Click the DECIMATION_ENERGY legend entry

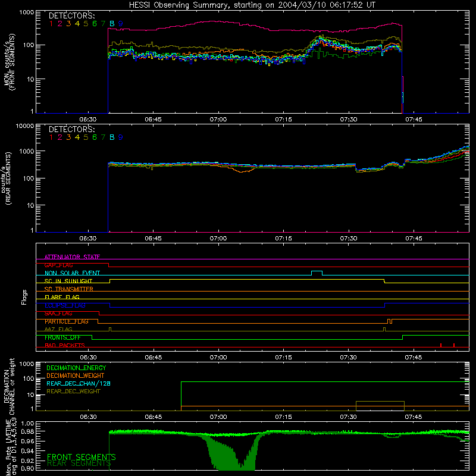[x=76, y=368]
